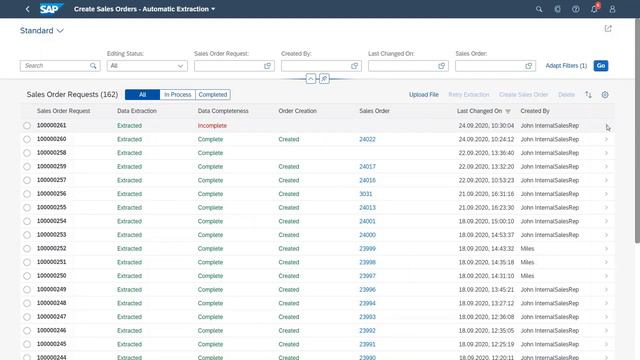
Task: Open details arrow for request 100000249
Action: point(607,290)
